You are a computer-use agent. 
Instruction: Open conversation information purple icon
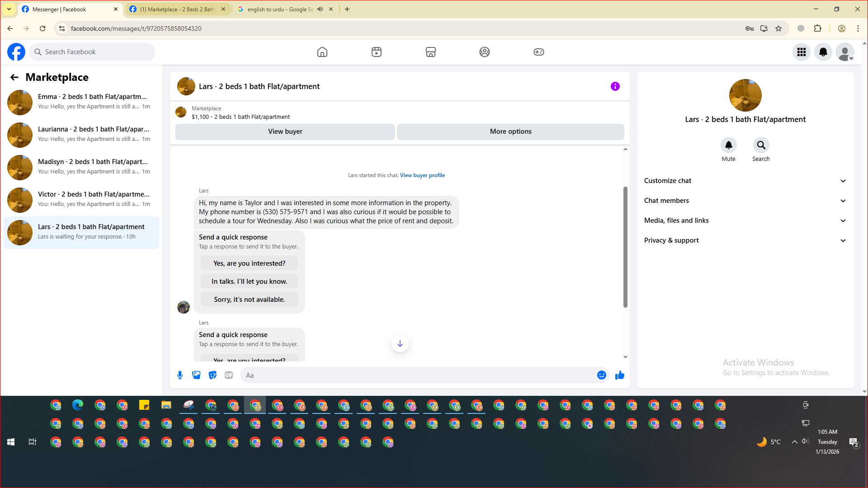click(615, 86)
